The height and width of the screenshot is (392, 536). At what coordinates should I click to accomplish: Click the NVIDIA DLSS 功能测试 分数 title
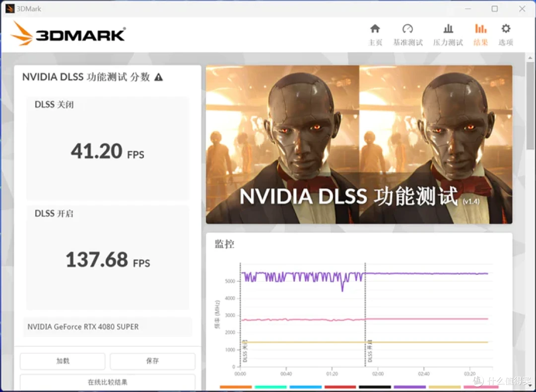(x=86, y=77)
